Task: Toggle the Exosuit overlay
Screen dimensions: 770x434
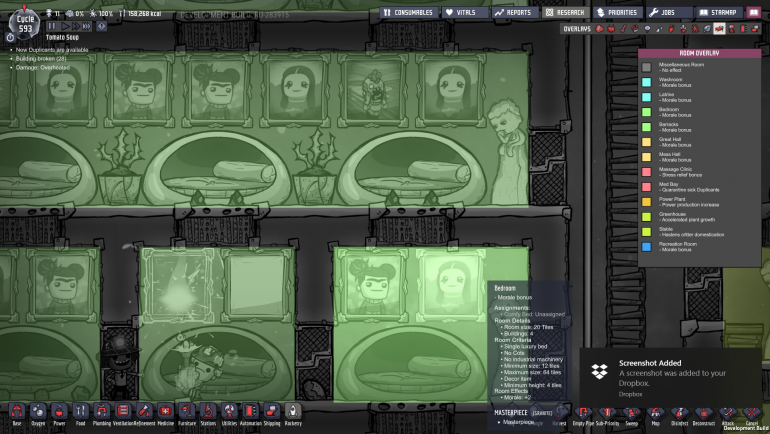Action: pos(731,29)
